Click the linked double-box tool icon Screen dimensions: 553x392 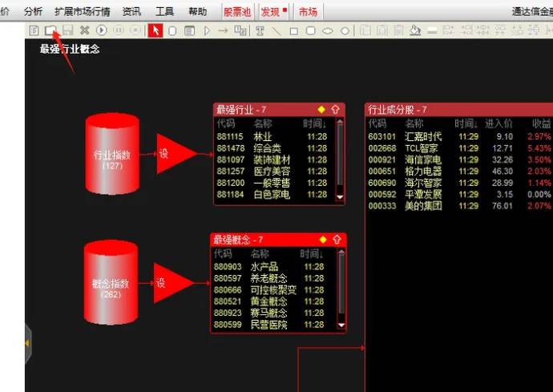[x=240, y=30]
